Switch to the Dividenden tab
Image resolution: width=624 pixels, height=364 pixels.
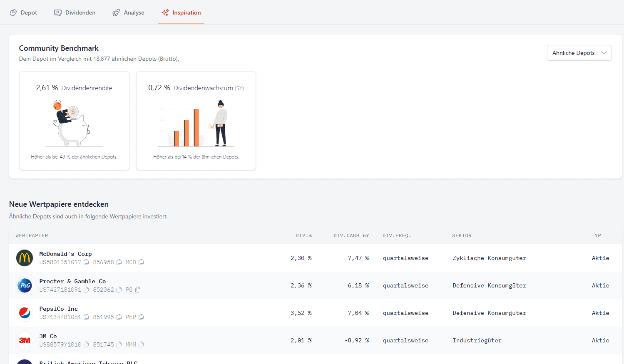pos(75,12)
